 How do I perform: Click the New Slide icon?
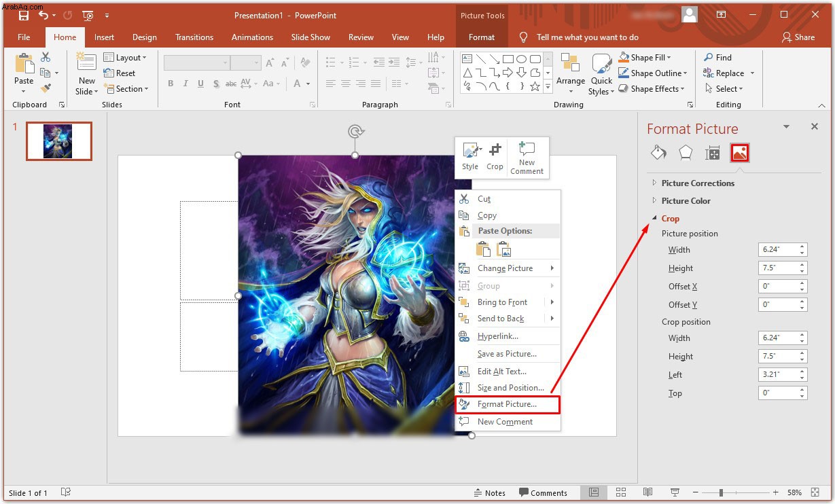point(86,62)
